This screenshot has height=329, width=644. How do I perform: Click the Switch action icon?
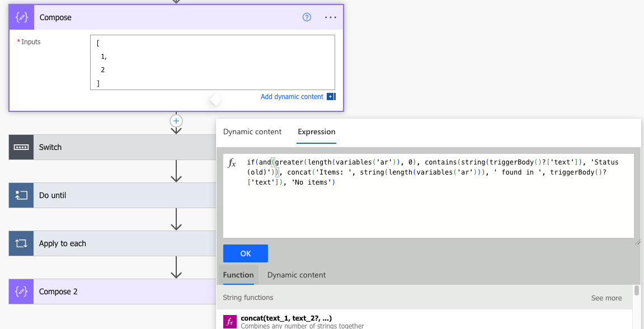[21, 147]
